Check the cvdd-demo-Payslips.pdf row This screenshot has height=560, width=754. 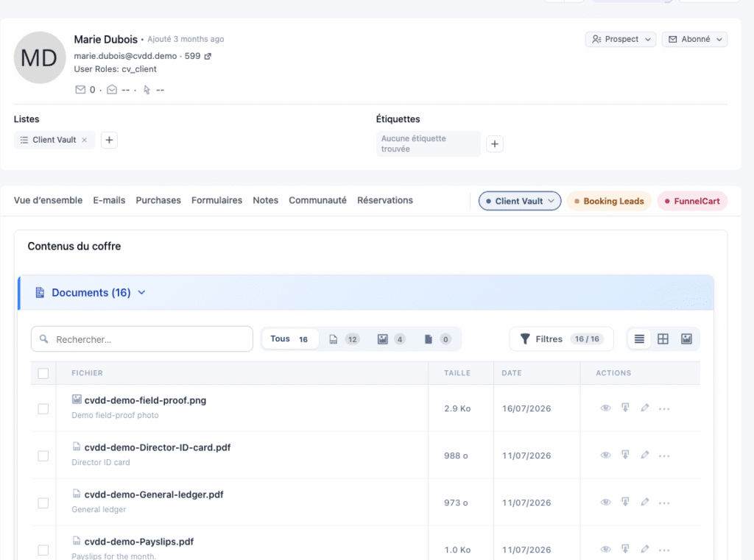pos(43,550)
